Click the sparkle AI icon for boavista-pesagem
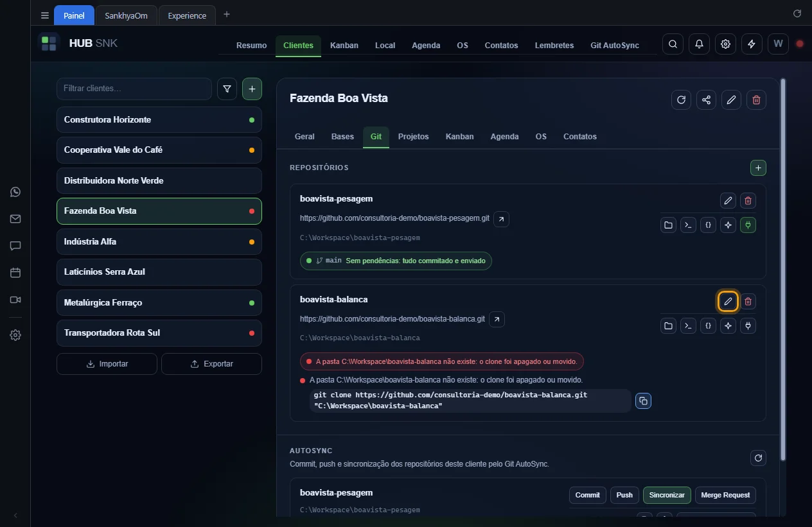This screenshot has width=812, height=527. (728, 225)
